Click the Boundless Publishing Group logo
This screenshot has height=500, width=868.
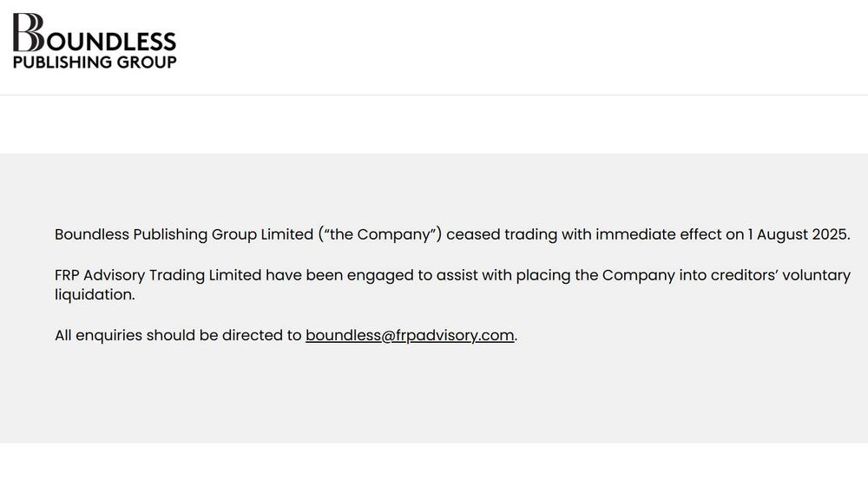pos(95,41)
